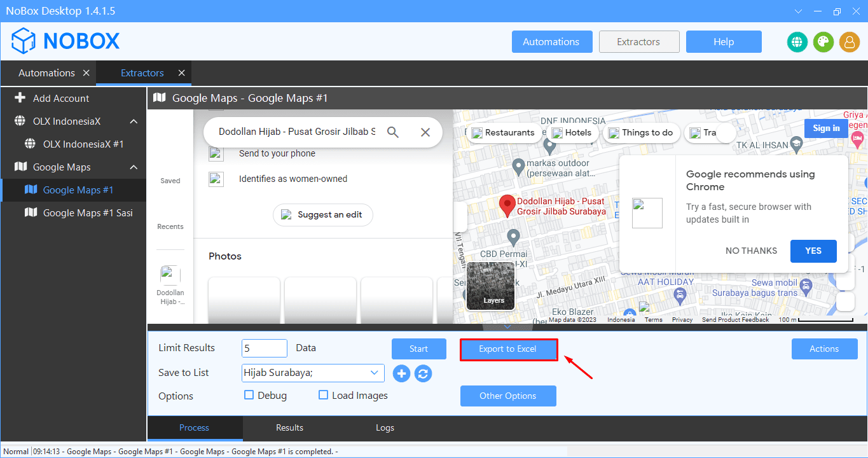The height and width of the screenshot is (458, 868).
Task: Click the refresh list icon
Action: [423, 373]
